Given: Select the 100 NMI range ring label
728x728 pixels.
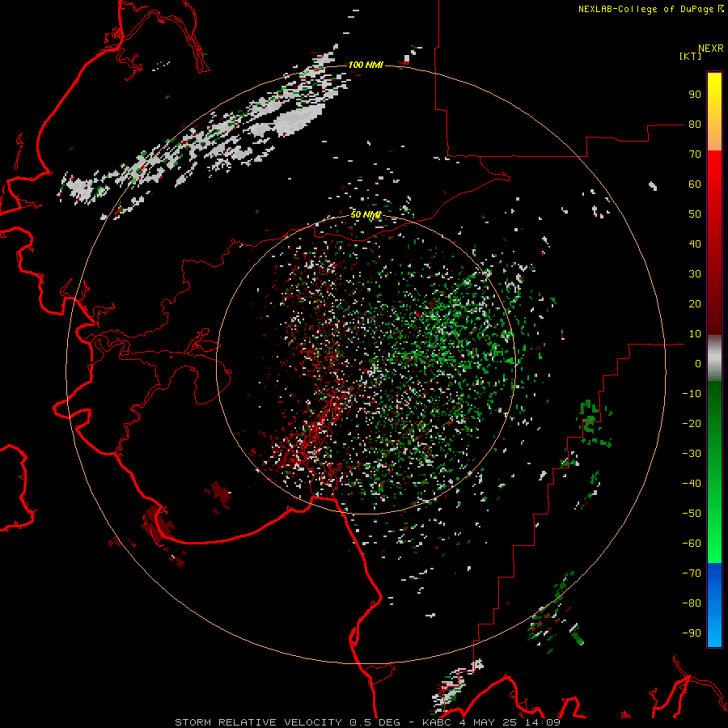Looking at the screenshot, I should 366,65.
